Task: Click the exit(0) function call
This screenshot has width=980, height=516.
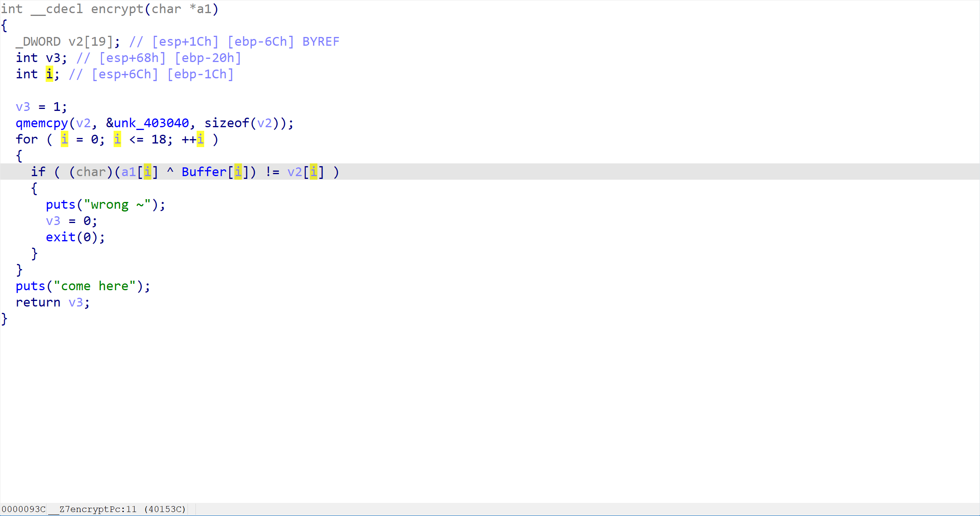Action: 60,237
